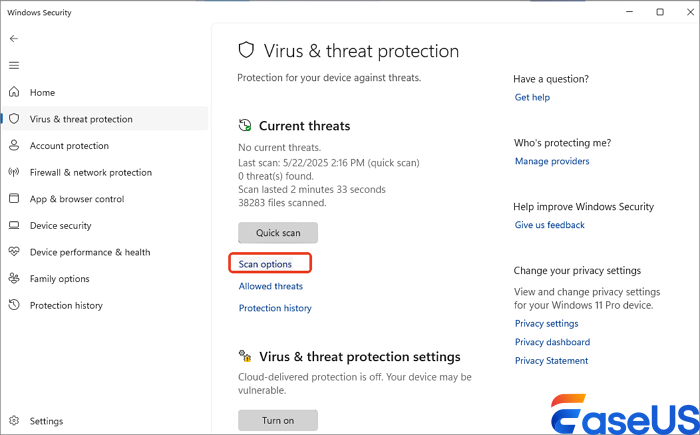The image size is (700, 435).
Task: Click Manage providers link
Action: point(552,161)
